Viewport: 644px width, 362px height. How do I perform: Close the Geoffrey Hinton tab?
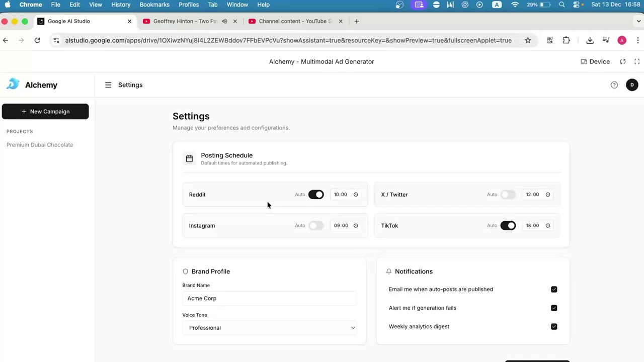235,21
